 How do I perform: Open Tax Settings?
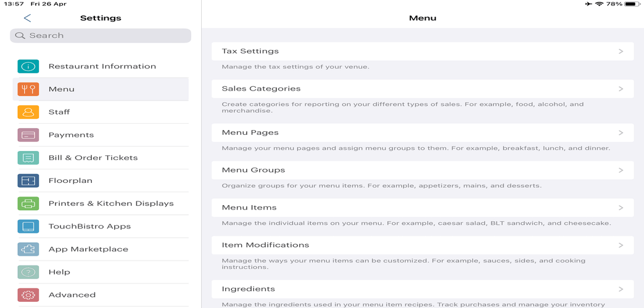coord(423,51)
